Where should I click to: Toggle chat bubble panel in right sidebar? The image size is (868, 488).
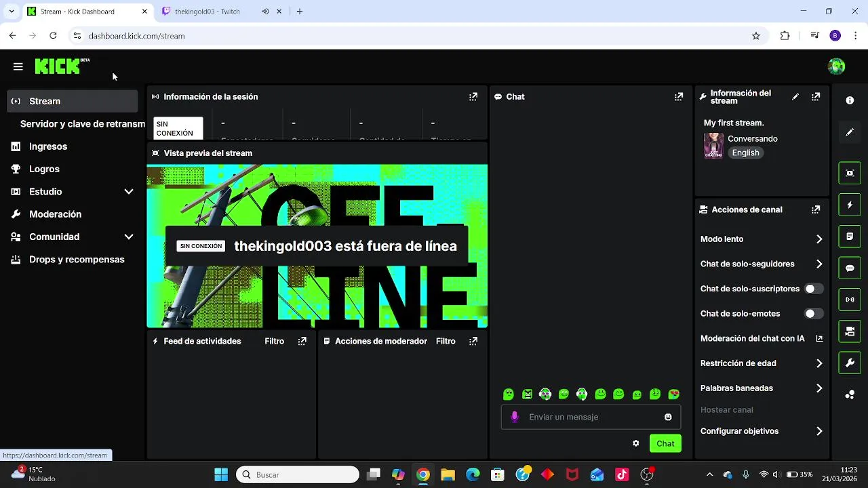[x=850, y=268]
